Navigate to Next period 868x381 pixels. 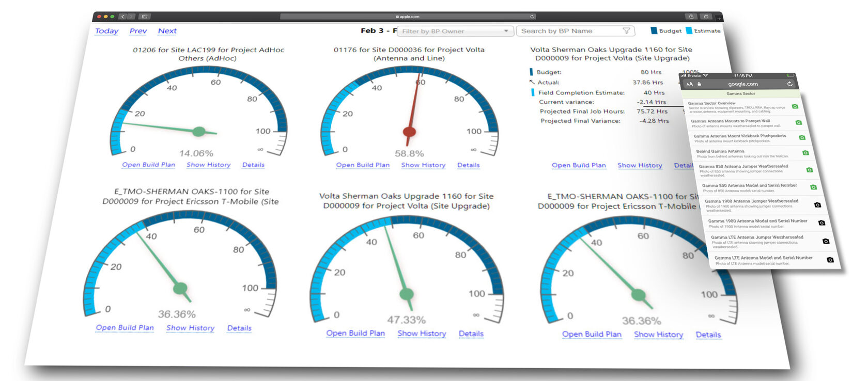[x=167, y=31]
